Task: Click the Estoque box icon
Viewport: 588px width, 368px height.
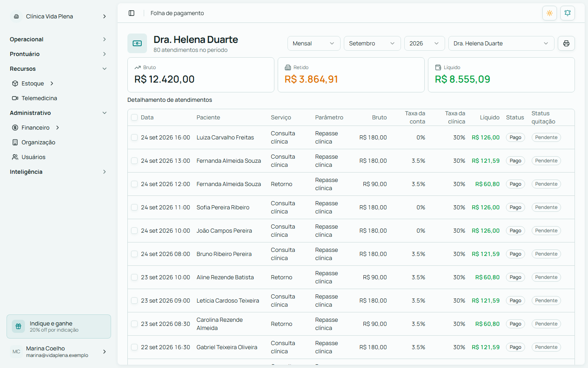Action: coord(15,83)
